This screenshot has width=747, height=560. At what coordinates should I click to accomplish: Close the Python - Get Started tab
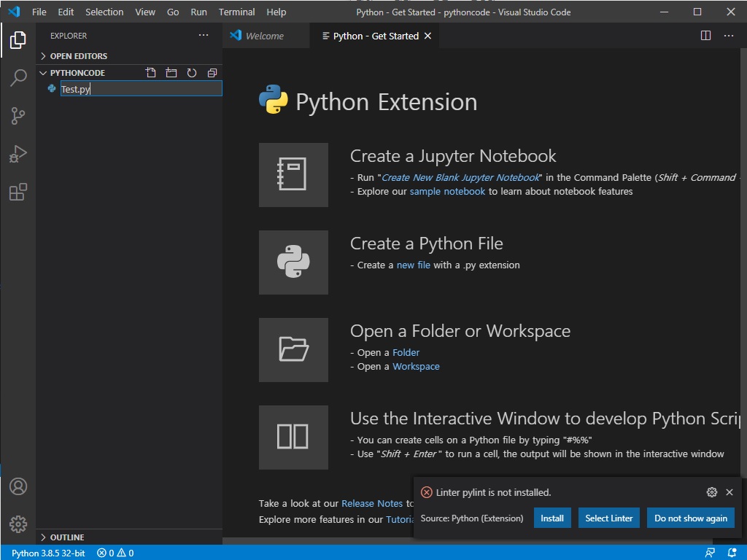pyautogui.click(x=427, y=36)
